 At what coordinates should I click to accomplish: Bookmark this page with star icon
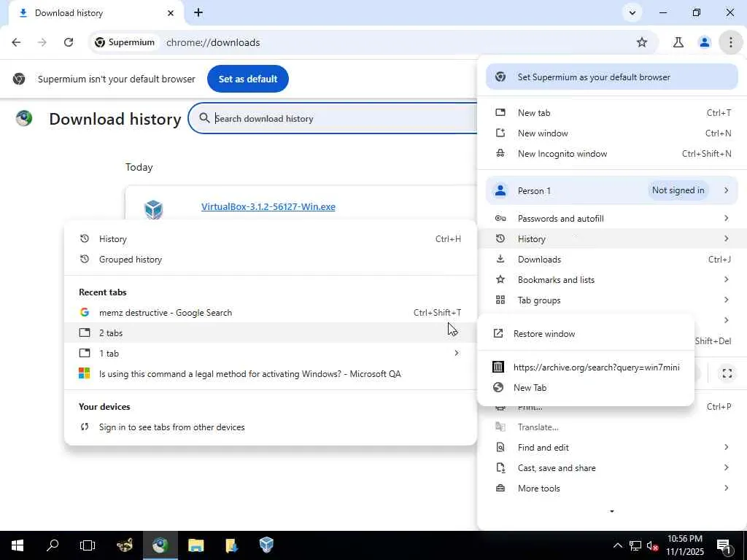click(642, 42)
